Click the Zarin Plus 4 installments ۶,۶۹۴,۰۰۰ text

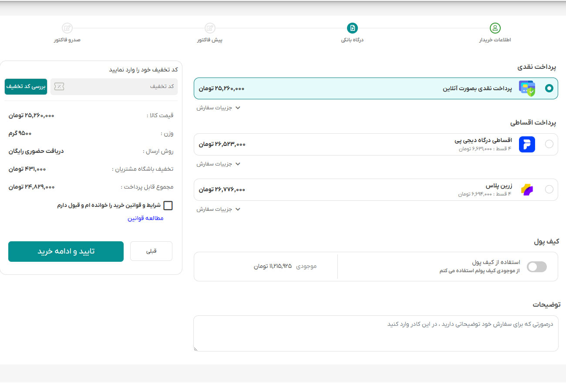point(485,194)
